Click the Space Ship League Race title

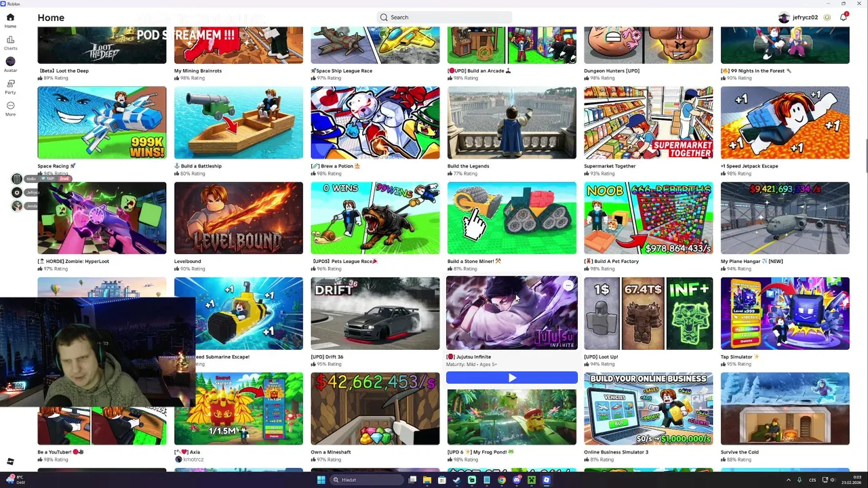point(342,70)
